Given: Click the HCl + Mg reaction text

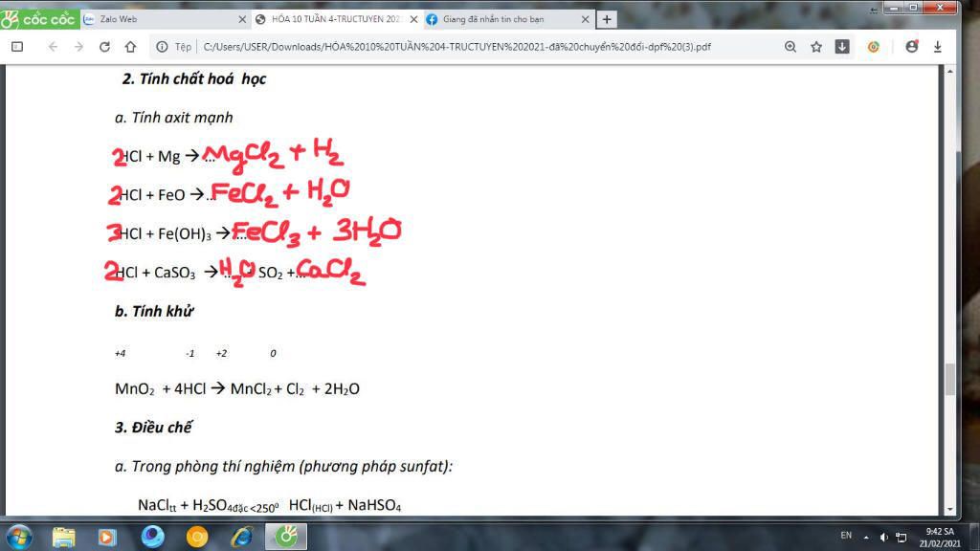Looking at the screenshot, I should coord(150,156).
